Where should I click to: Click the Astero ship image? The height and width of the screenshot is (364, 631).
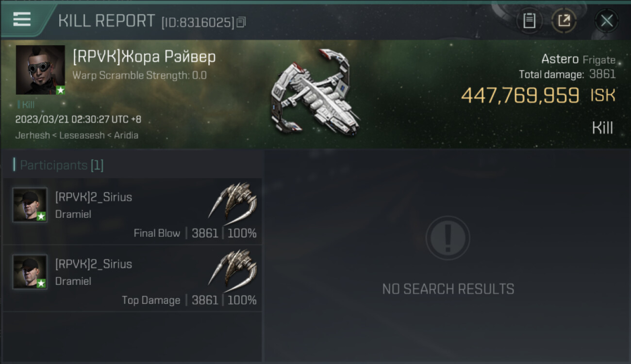point(315,95)
